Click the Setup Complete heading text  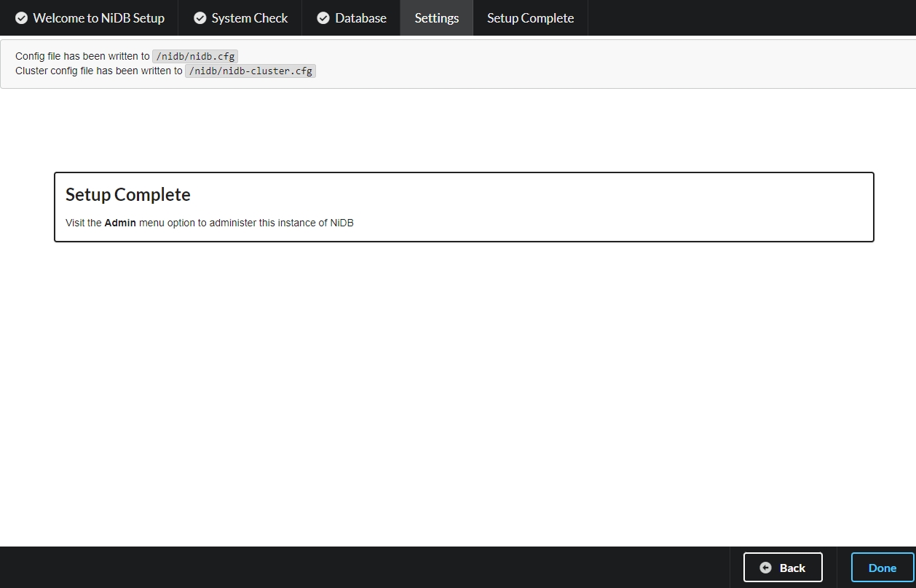pos(128,194)
